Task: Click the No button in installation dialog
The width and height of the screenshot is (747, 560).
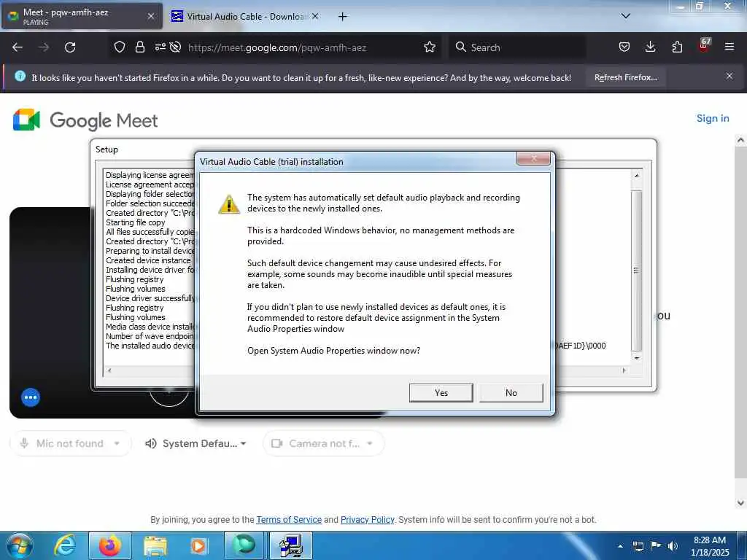Action: pos(511,393)
